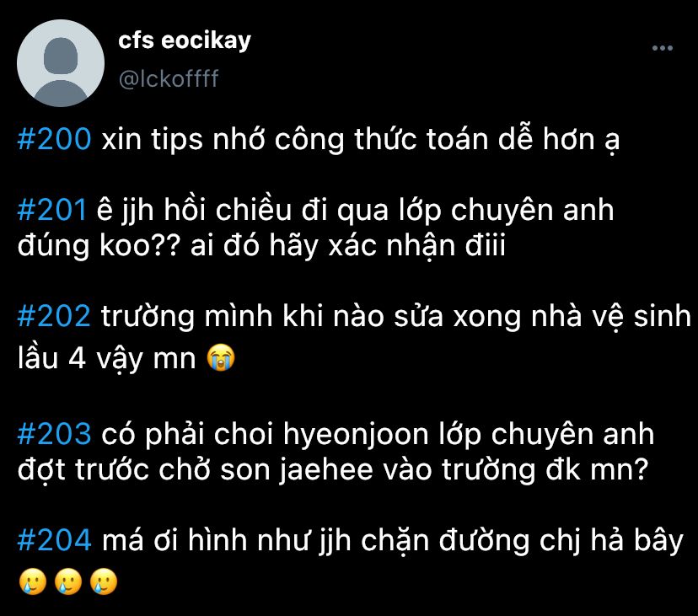This screenshot has height=616, width=698.
Task: Open the three-dot more options menu
Action: coord(662,48)
